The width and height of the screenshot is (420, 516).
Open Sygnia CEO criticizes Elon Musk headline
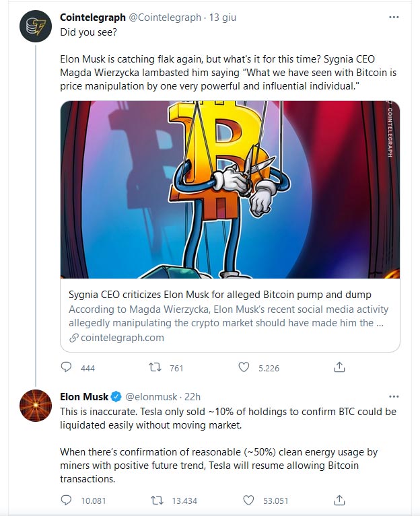tap(219, 295)
